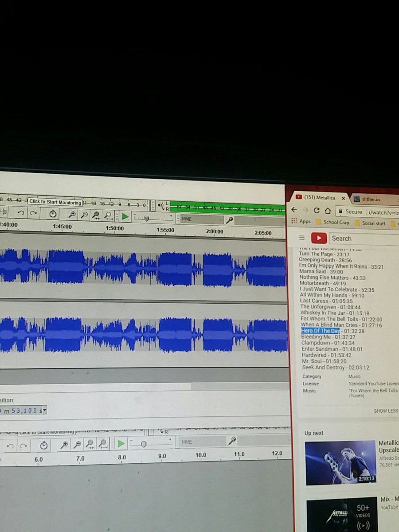Open the Apps bookmarks shortcut

point(301,222)
